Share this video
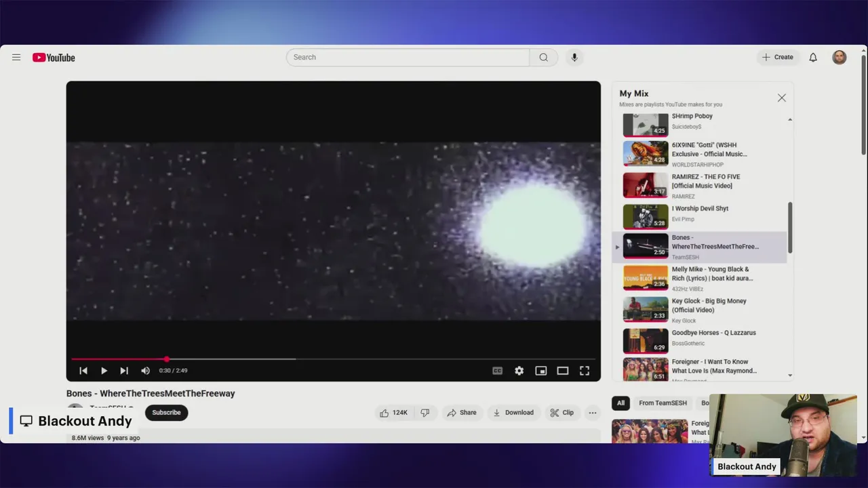 (x=461, y=413)
